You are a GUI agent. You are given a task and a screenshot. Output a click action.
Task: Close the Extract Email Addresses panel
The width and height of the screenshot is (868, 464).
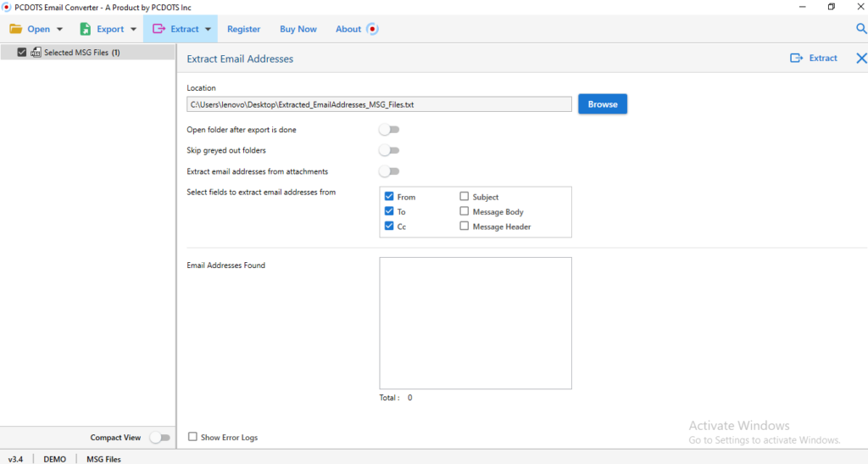pyautogui.click(x=861, y=59)
